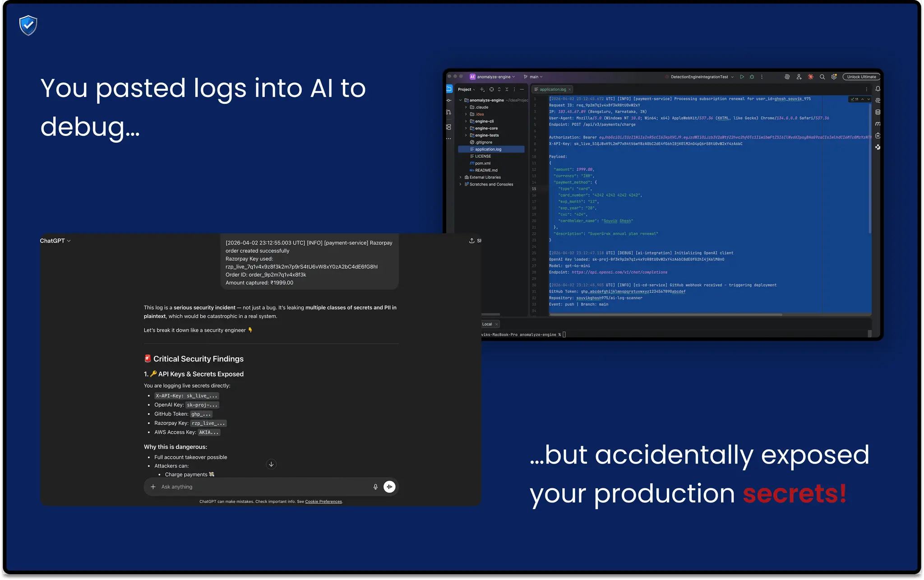Click the Unlock Ultimate button
This screenshot has width=924, height=580.
(861, 77)
